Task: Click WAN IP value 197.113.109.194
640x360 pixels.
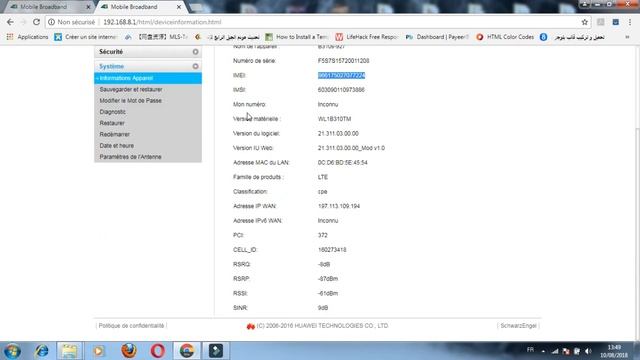Action: 339,206
